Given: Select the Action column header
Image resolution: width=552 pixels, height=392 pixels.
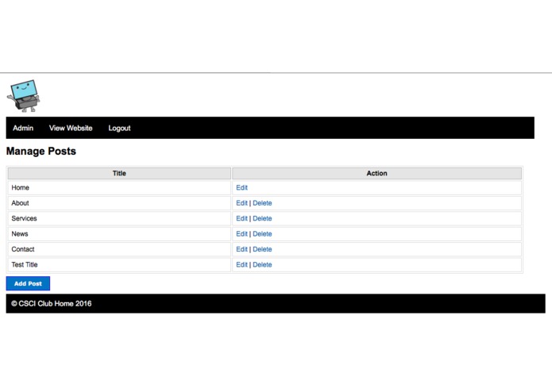Looking at the screenshot, I should click(x=376, y=173).
